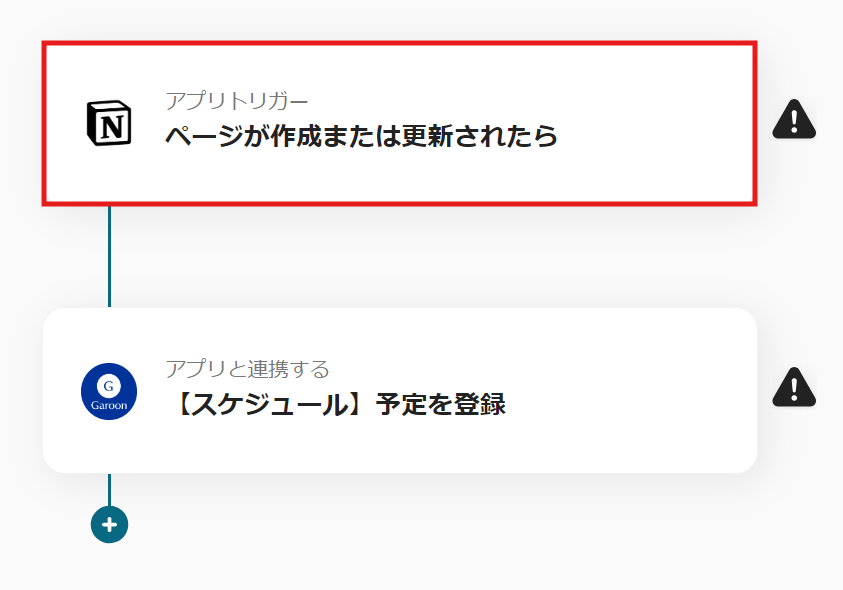
Task: Open the blue Garoon circular badge
Action: 109,388
